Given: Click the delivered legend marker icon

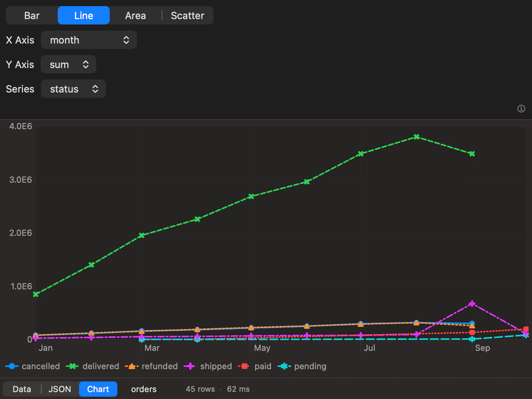Looking at the screenshot, I should 72,366.
